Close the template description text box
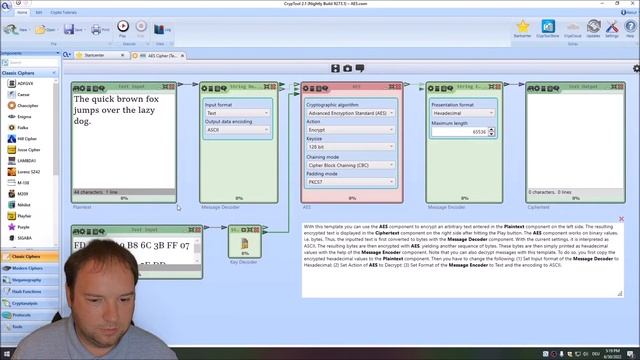Screen dimensions: 640x360 (621, 219)
